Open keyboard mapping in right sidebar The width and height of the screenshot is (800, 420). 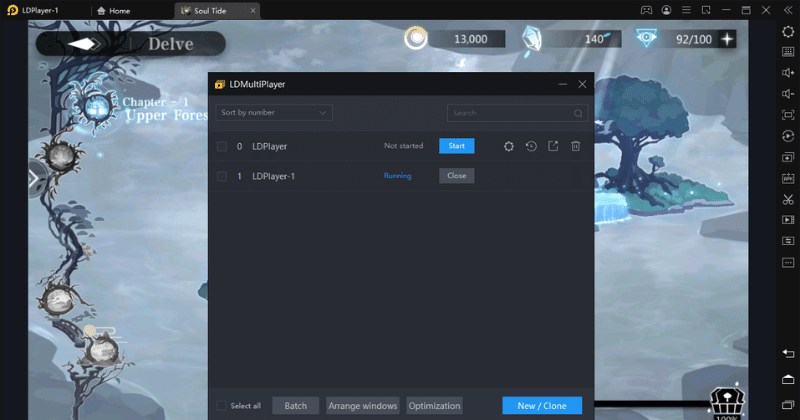[788, 52]
